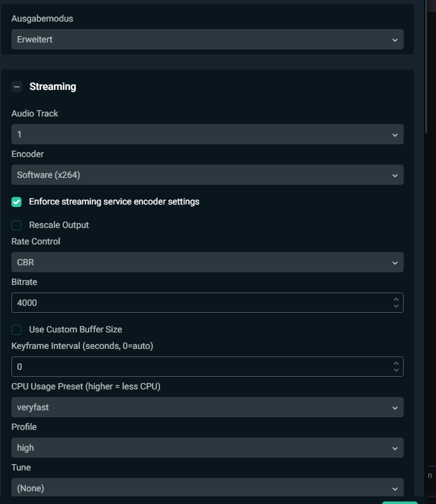The height and width of the screenshot is (504, 436).
Task: Click the green button at the bottom right
Action: tap(400, 502)
